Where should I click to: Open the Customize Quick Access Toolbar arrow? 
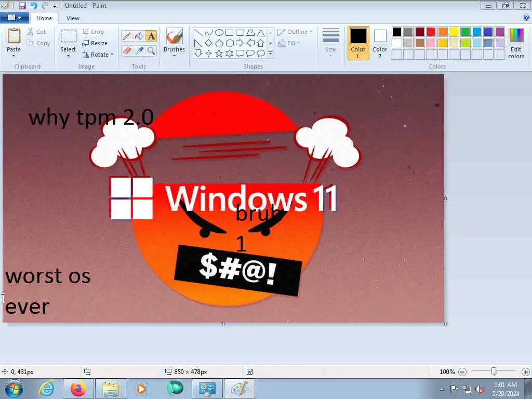click(x=55, y=6)
